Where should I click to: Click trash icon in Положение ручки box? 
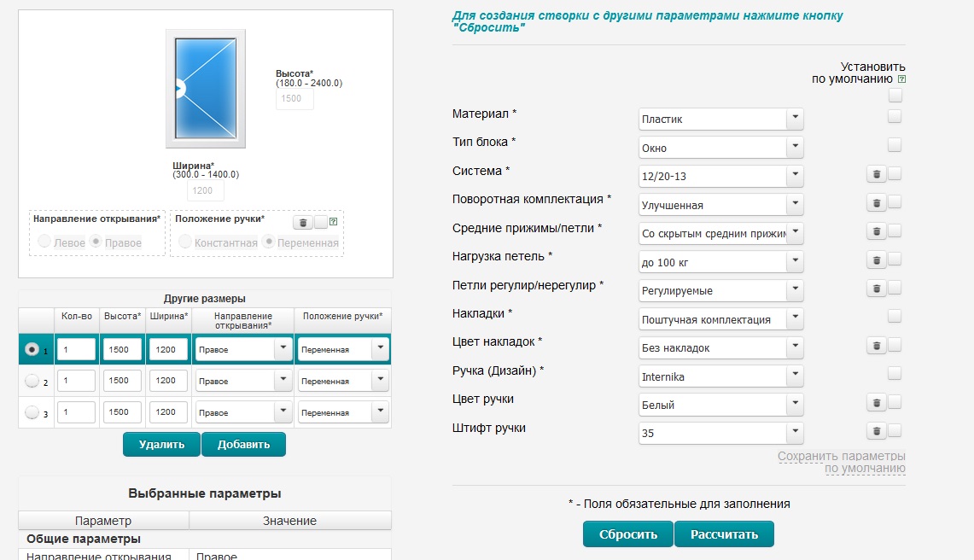(x=302, y=223)
